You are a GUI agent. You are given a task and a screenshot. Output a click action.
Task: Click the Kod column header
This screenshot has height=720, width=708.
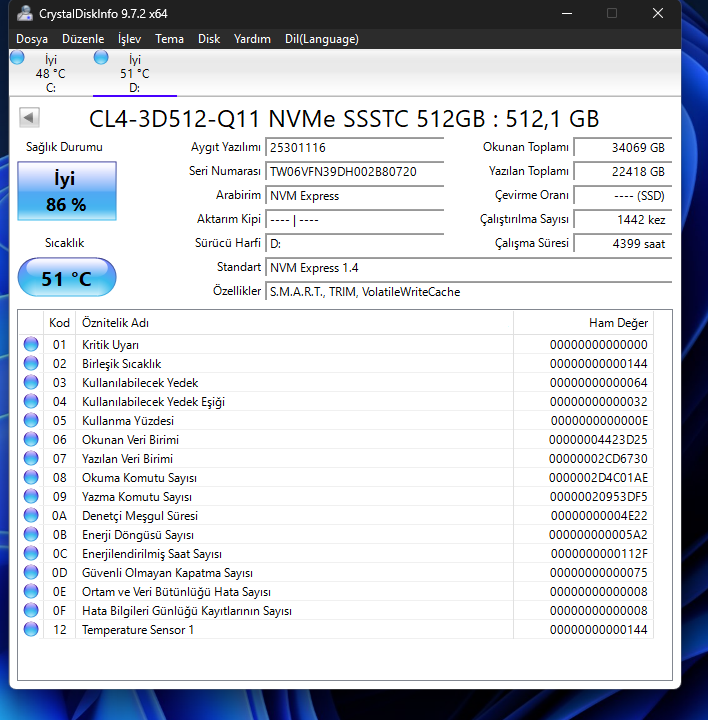pyautogui.click(x=60, y=323)
